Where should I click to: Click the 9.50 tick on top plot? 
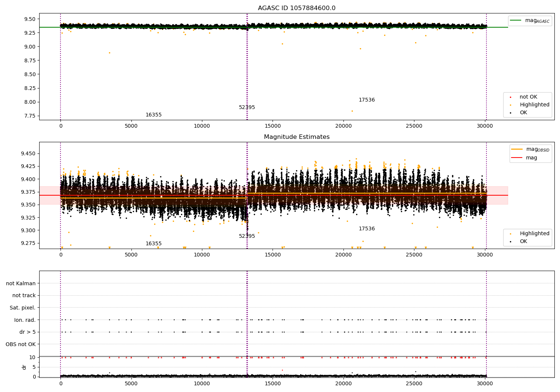point(29,19)
